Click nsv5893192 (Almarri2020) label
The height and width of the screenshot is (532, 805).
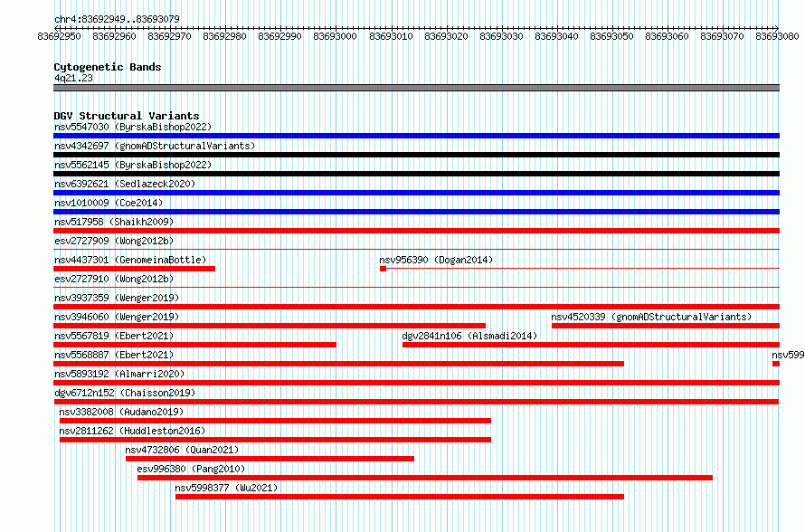pos(119,374)
